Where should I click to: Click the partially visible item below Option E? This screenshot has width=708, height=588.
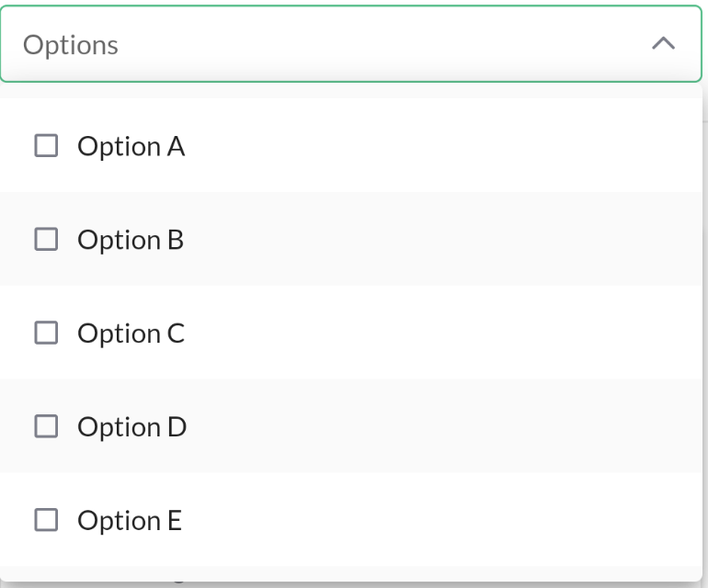click(351, 574)
